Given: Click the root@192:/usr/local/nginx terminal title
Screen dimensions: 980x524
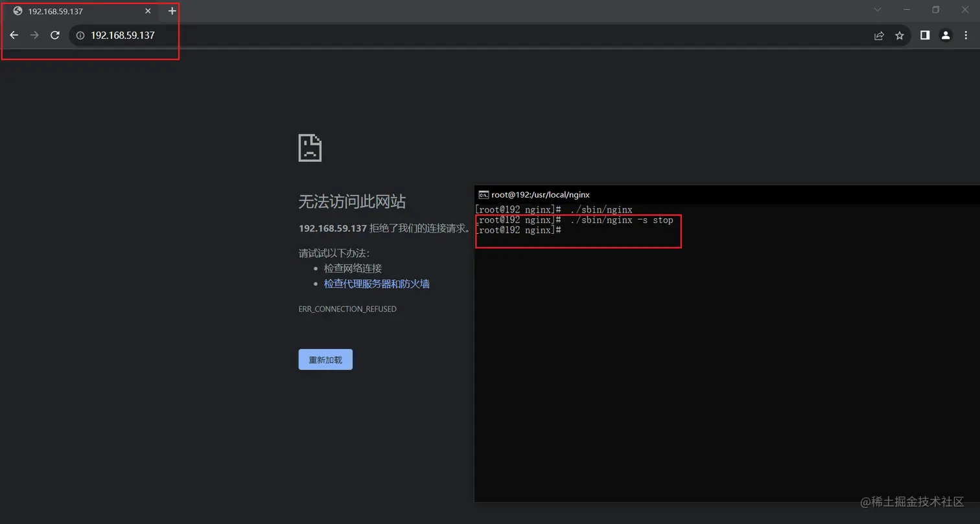Looking at the screenshot, I should pos(539,194).
